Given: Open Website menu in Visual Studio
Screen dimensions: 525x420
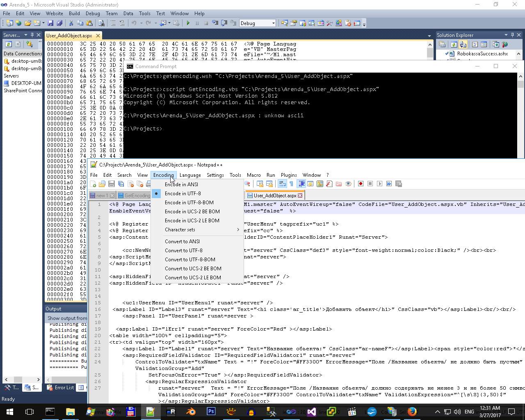Looking at the screenshot, I should point(55,14).
